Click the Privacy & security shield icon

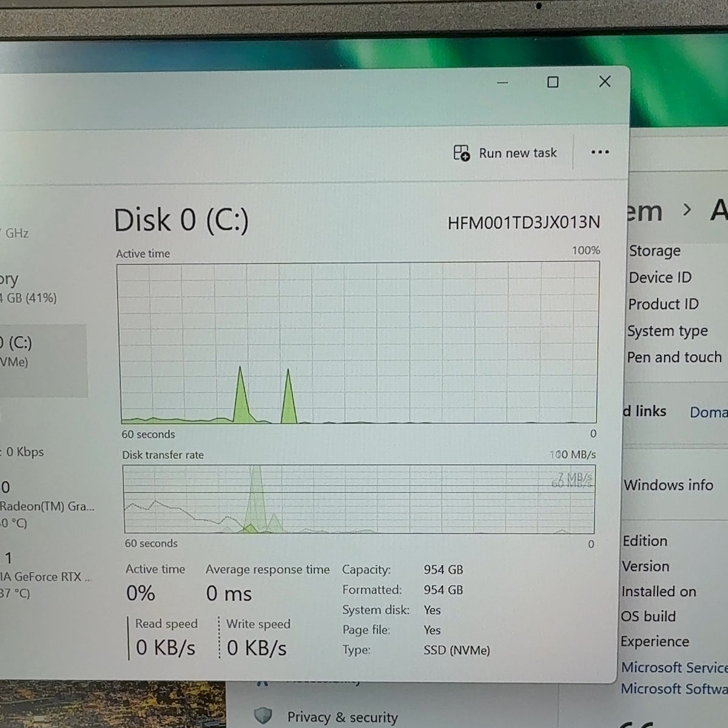(x=263, y=716)
